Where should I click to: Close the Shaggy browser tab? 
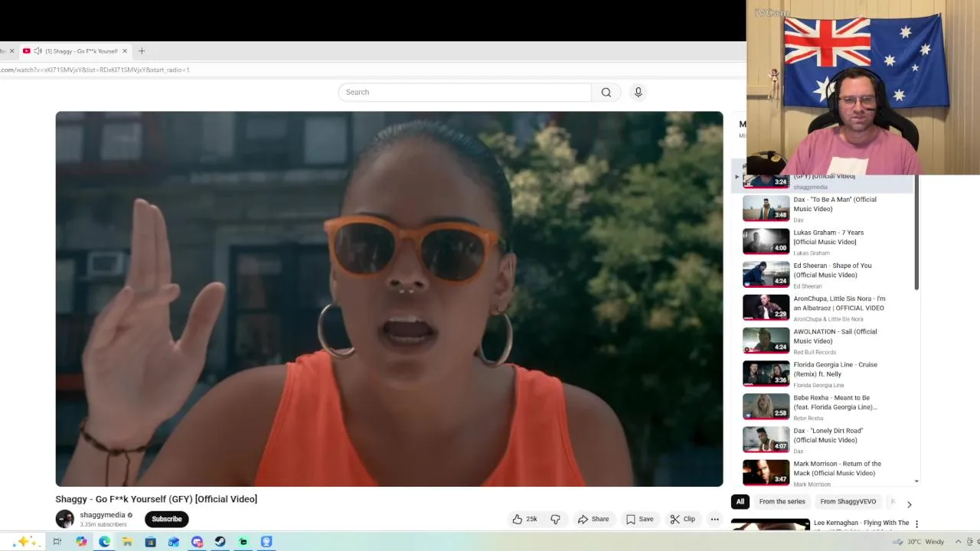coord(125,51)
